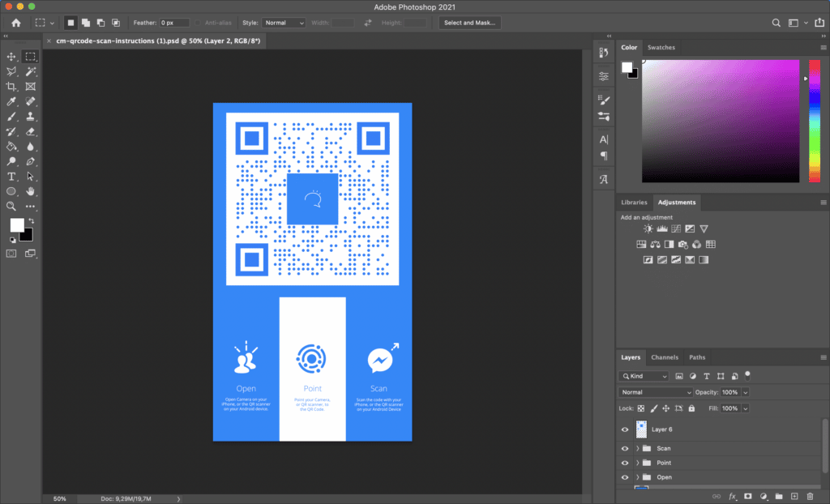
Task: Add a Levels adjustment
Action: pyautogui.click(x=662, y=229)
